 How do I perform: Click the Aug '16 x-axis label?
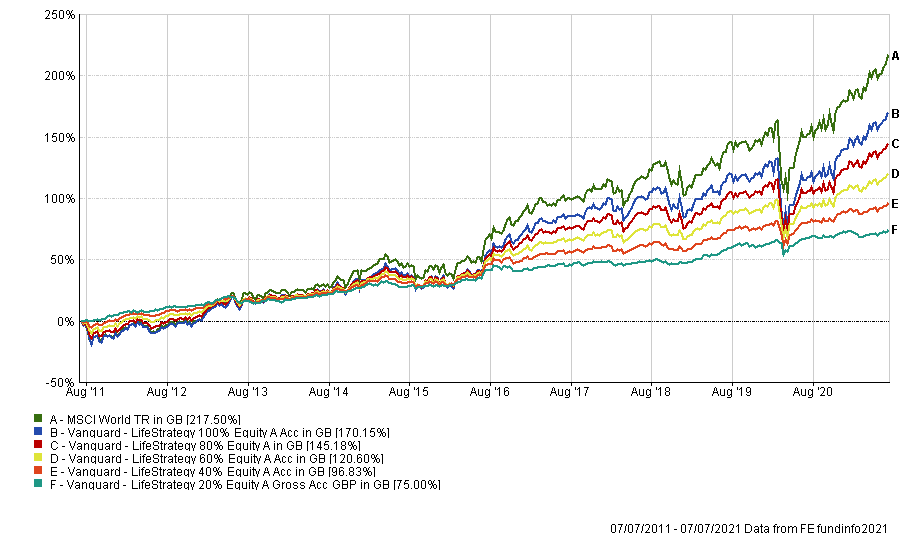(x=490, y=392)
